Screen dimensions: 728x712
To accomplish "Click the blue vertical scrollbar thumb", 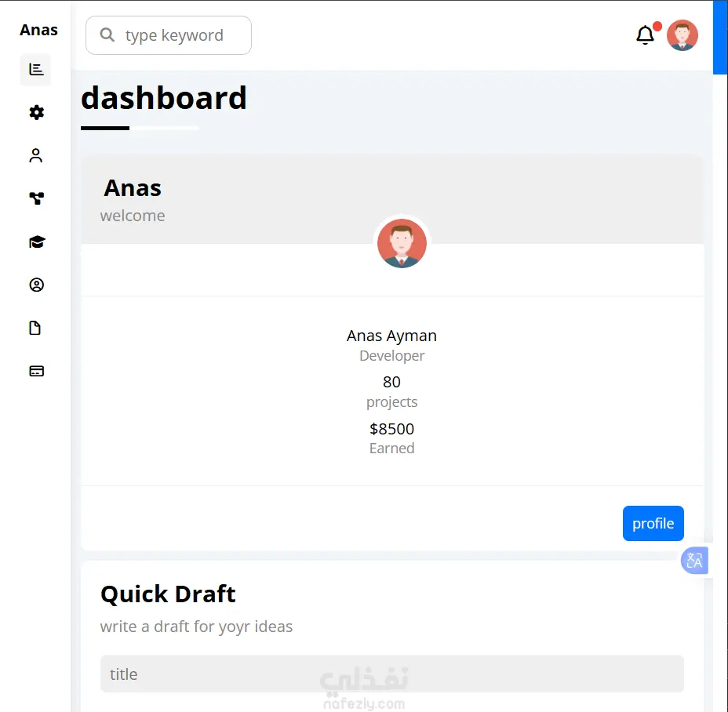I will [x=720, y=37].
